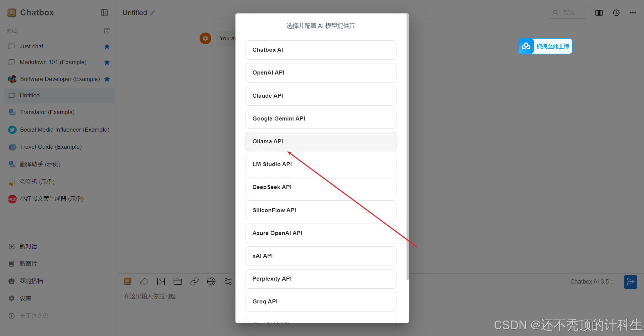Click the 拖拽至此上传 cloud upload button
The height and width of the screenshot is (336, 644).
(x=545, y=46)
